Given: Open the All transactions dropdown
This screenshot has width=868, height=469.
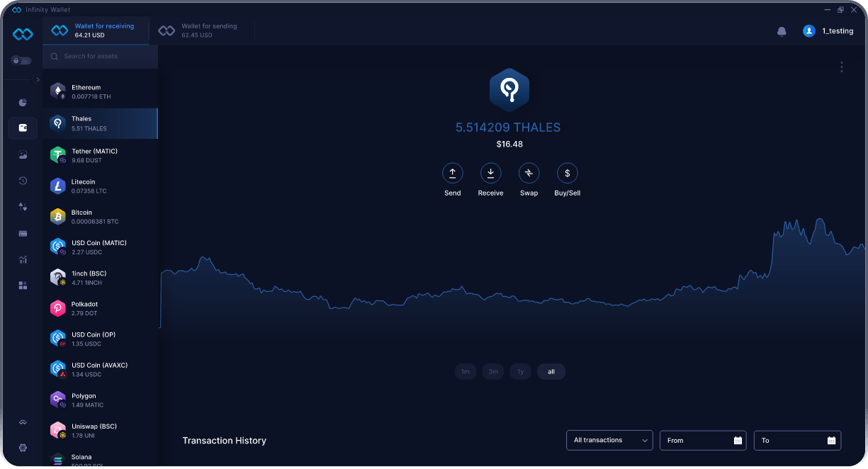Looking at the screenshot, I should [609, 440].
